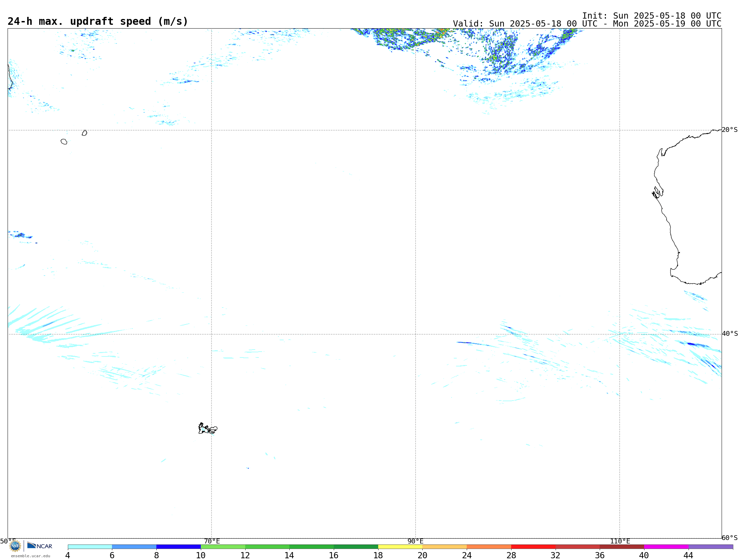
Task: Click the NCAR logo
Action: pos(40,546)
